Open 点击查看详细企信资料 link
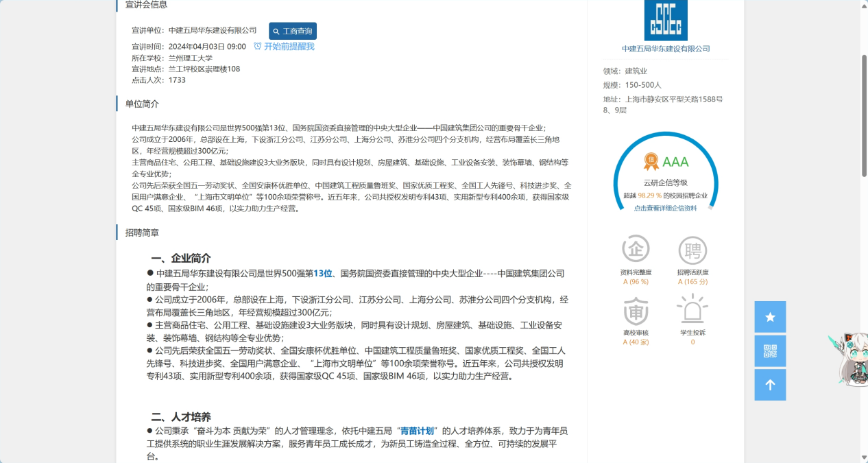Viewport: 868px width, 463px height. point(665,208)
